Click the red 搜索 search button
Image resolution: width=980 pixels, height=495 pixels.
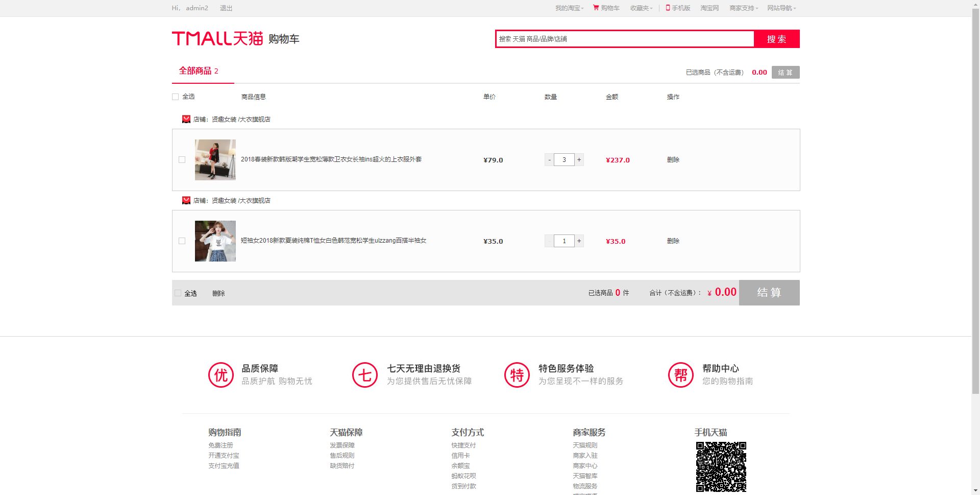click(777, 39)
